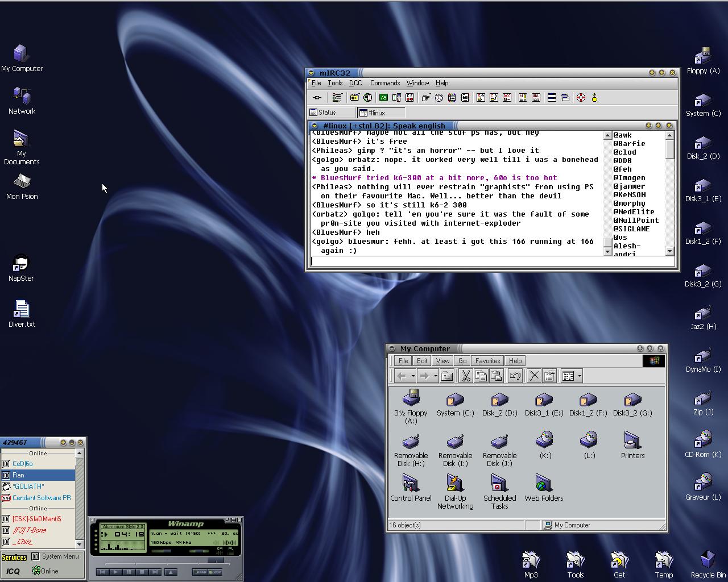Open Back button history dropdown arrow
Viewport: 728px width, 582px height.
tap(413, 376)
